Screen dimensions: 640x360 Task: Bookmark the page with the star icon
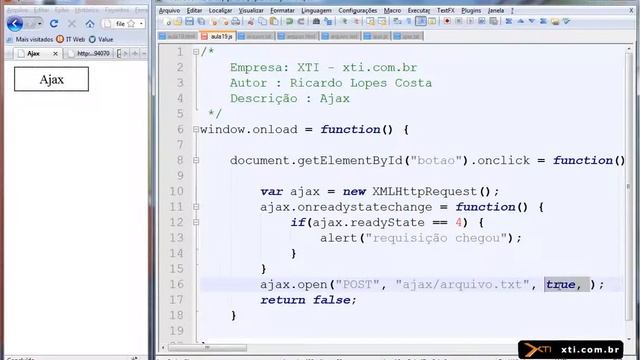[131, 24]
